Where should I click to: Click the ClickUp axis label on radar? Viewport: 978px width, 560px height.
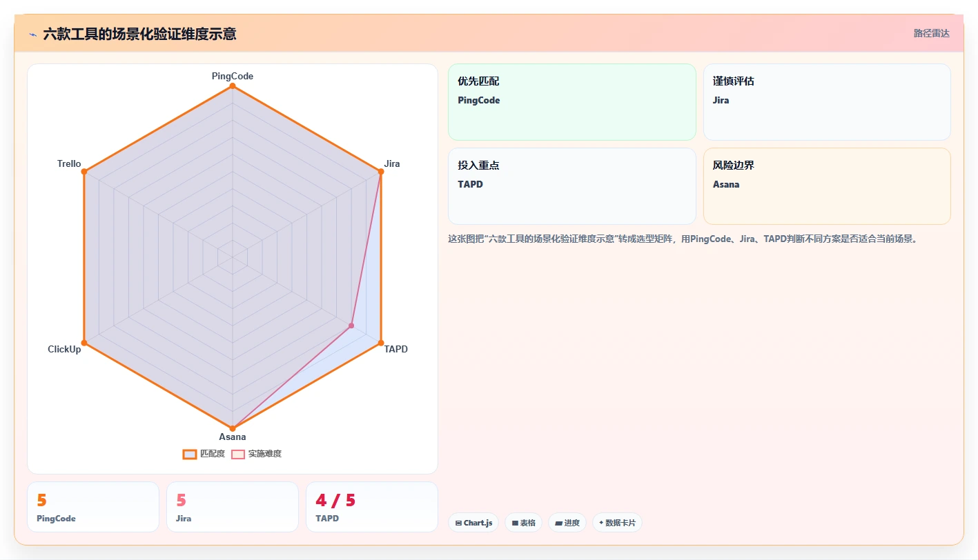64,349
